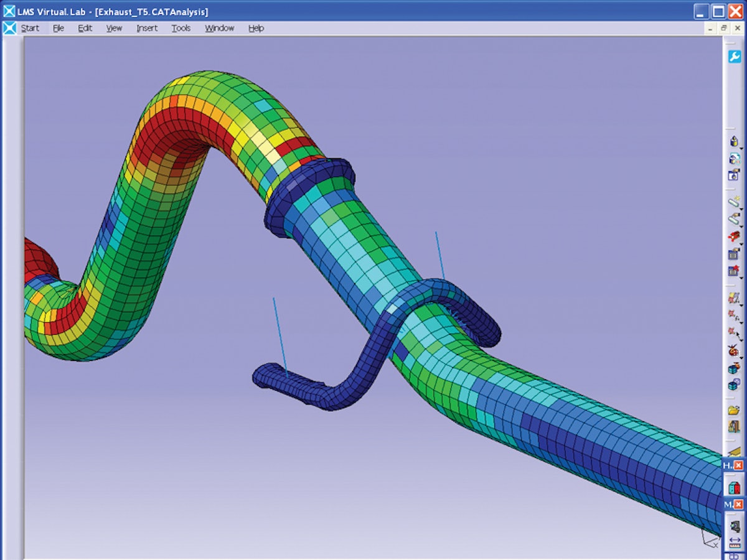
Task: Click the door exit icon below folder
Action: tap(733, 427)
